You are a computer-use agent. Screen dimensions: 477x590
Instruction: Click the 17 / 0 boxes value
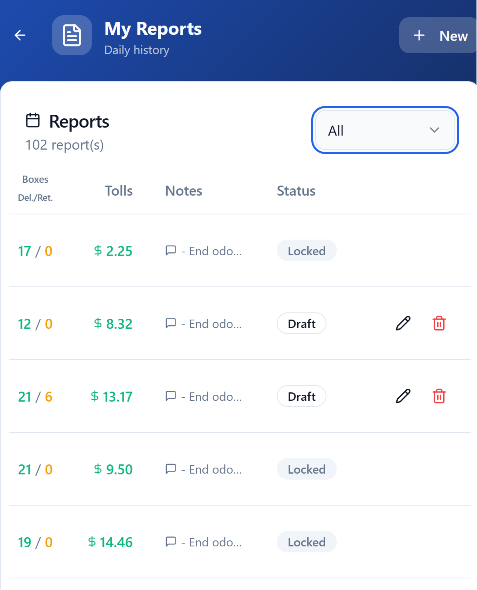[x=35, y=251]
